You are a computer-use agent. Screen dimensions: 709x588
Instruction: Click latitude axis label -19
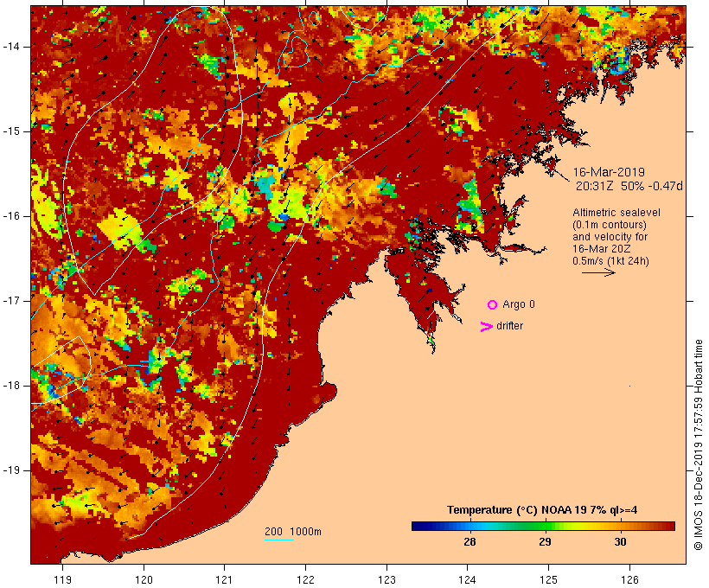(11, 470)
